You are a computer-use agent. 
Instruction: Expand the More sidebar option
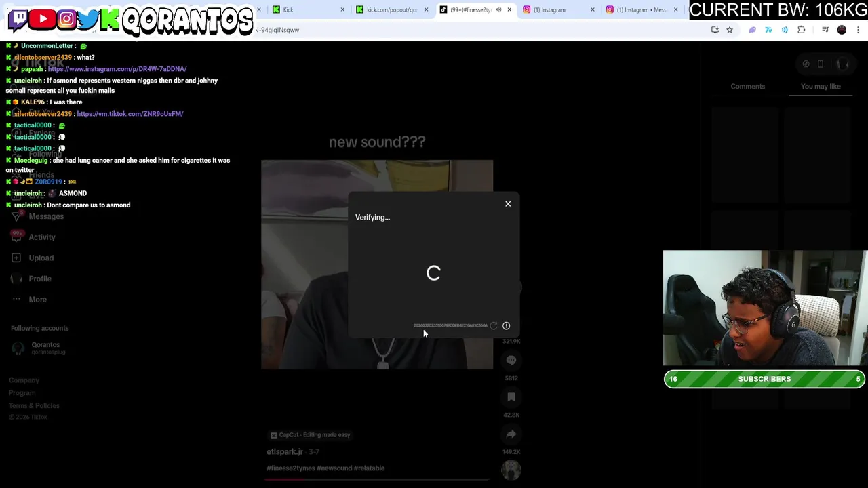[38, 300]
